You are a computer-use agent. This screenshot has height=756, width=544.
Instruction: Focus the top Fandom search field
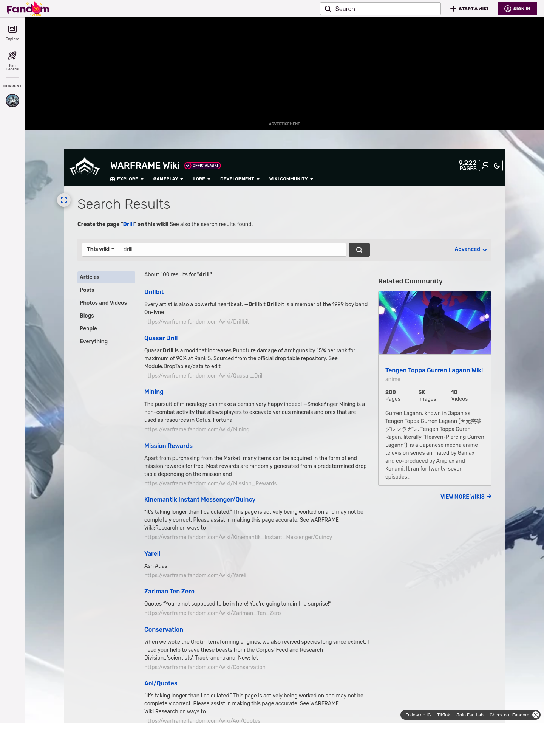380,9
